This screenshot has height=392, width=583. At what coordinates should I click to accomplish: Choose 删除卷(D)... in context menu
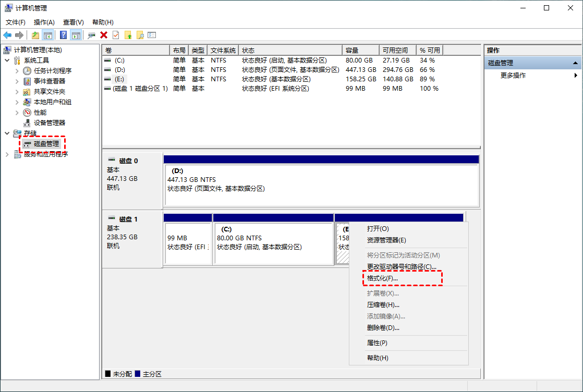[x=409, y=328]
